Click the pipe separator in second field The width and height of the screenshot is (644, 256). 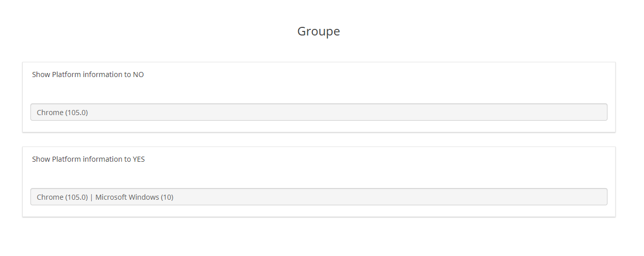pyautogui.click(x=92, y=197)
